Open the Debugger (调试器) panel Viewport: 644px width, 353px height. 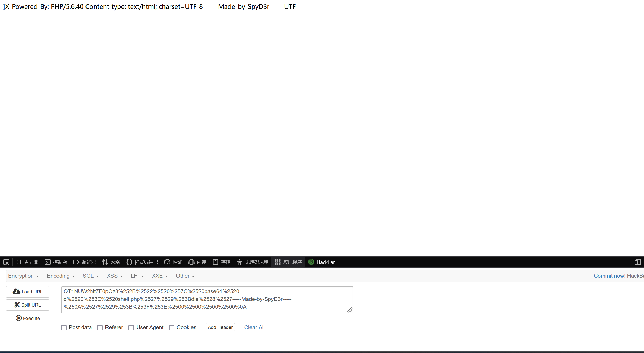click(x=85, y=262)
